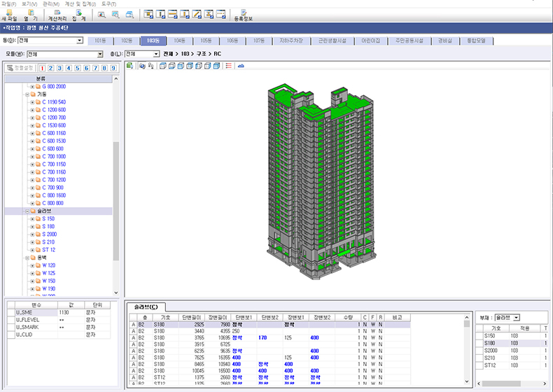Toggle the checkbox beside S2000 in 부재 list

(x=479, y=351)
